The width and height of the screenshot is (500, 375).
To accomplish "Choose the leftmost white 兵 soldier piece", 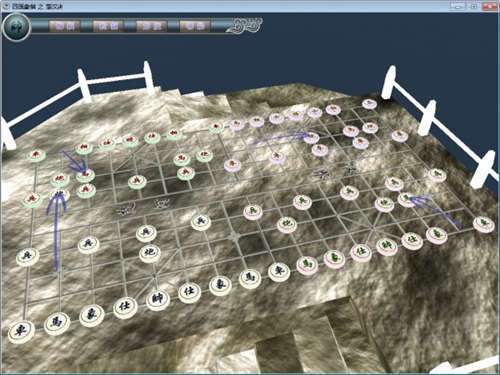I will 27,257.
